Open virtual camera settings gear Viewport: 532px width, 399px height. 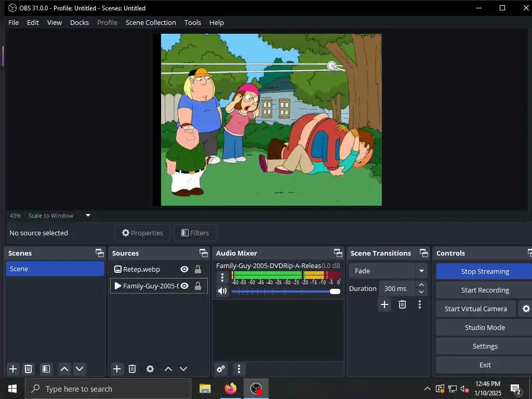click(526, 309)
